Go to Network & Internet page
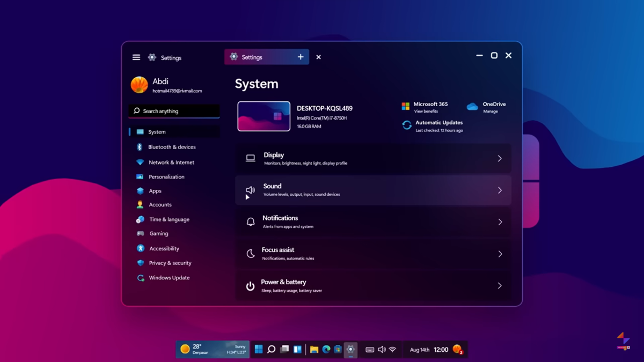The image size is (644, 362). 171,162
